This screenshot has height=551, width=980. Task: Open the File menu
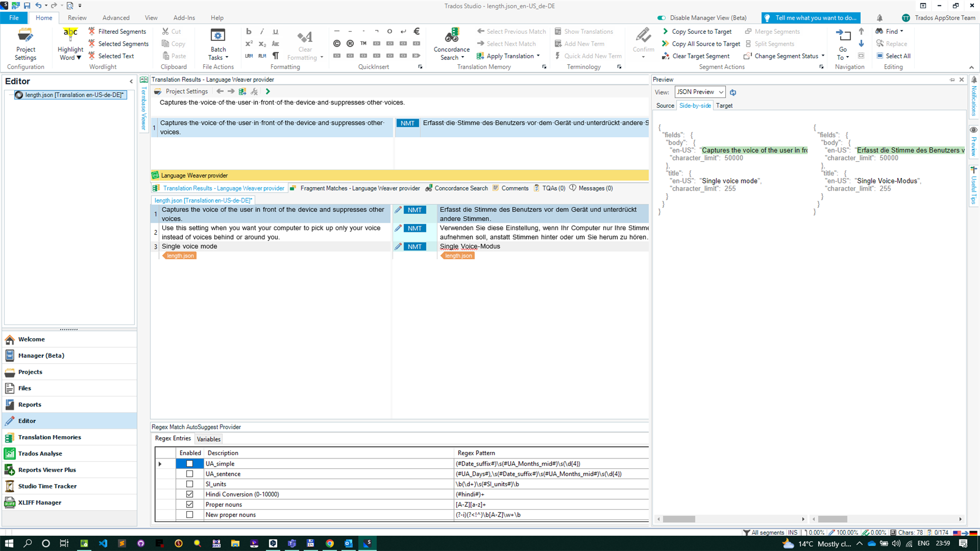(14, 18)
